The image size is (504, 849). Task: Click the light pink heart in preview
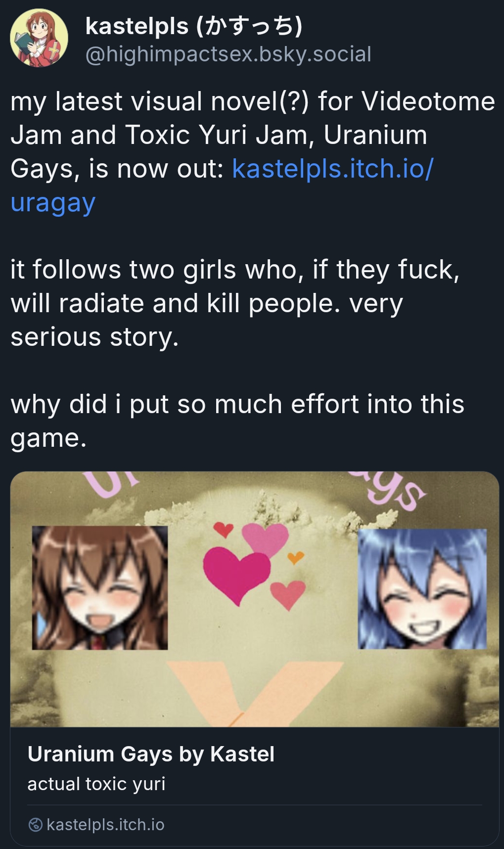pos(266,539)
